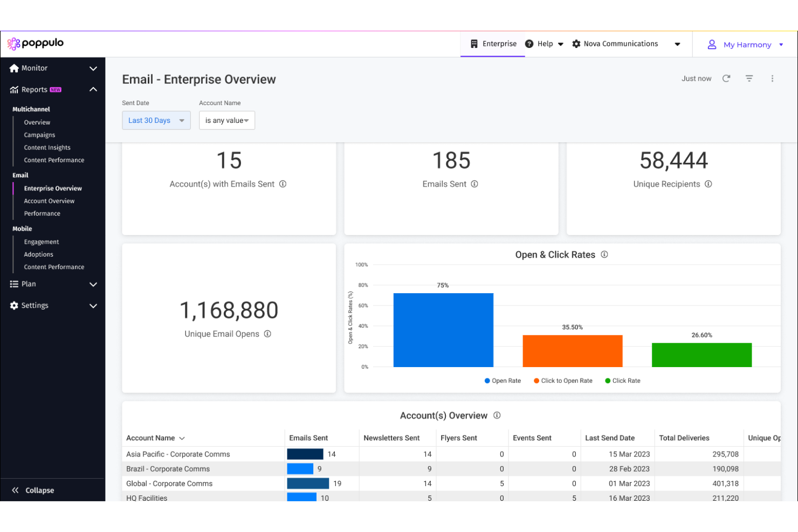This screenshot has width=798, height=532.
Task: Toggle Click to Open Rate legend item
Action: [563, 381]
